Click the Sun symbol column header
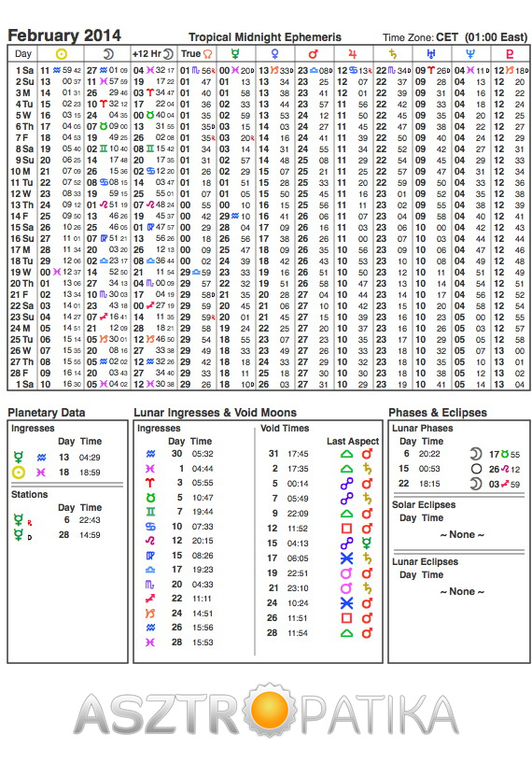The height and width of the screenshot is (763, 532). point(62,53)
